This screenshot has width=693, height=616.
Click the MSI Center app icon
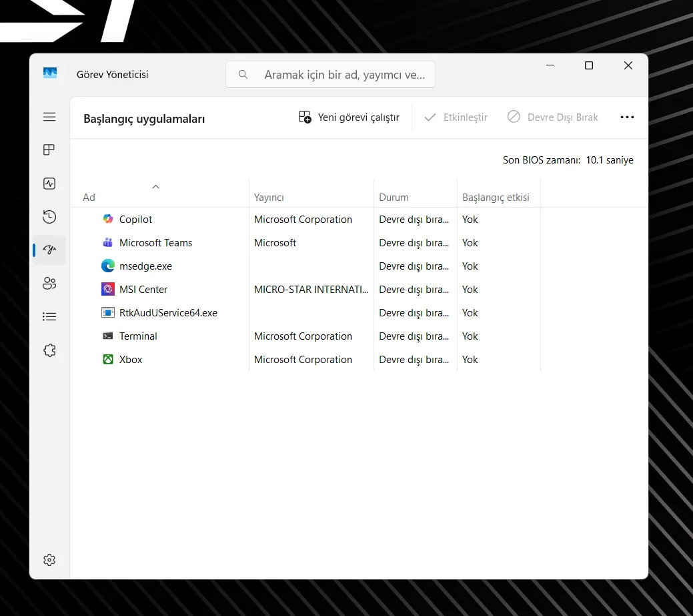click(x=108, y=289)
